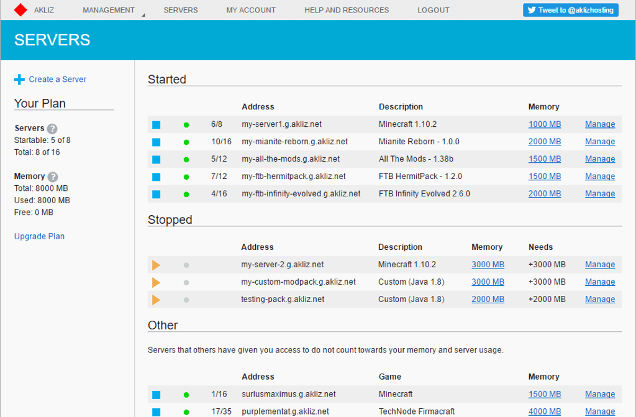Click 3000 MB memory for my-server-2
636x417 pixels.
488,265
